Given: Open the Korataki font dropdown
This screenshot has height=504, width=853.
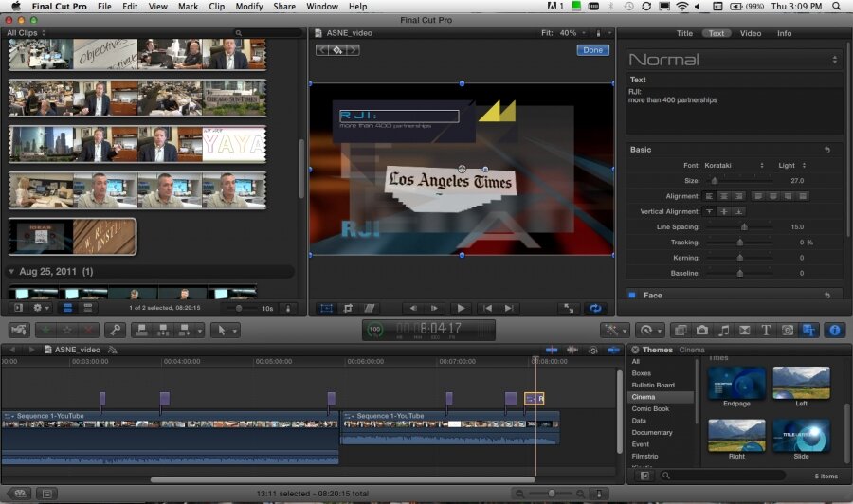Looking at the screenshot, I should tap(734, 165).
